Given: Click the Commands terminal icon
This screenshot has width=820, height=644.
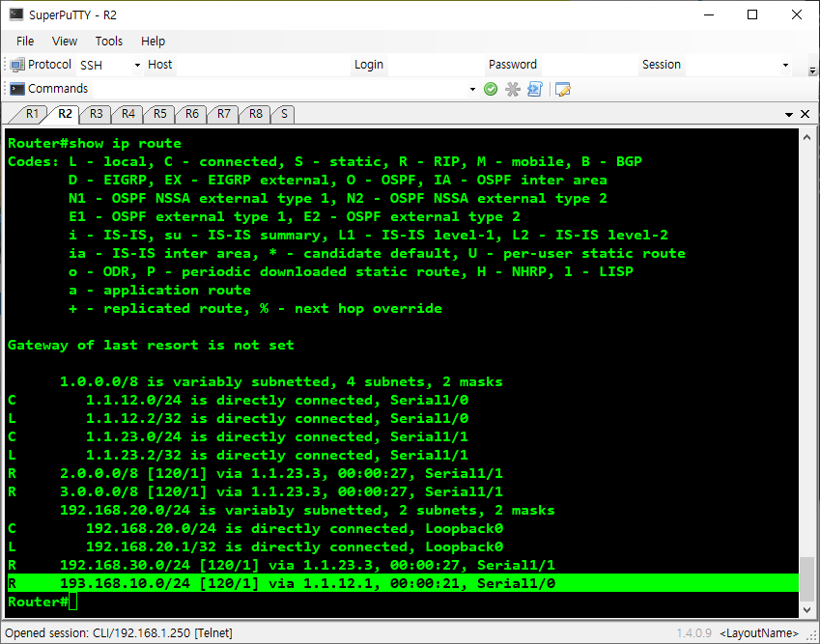Looking at the screenshot, I should click(17, 89).
